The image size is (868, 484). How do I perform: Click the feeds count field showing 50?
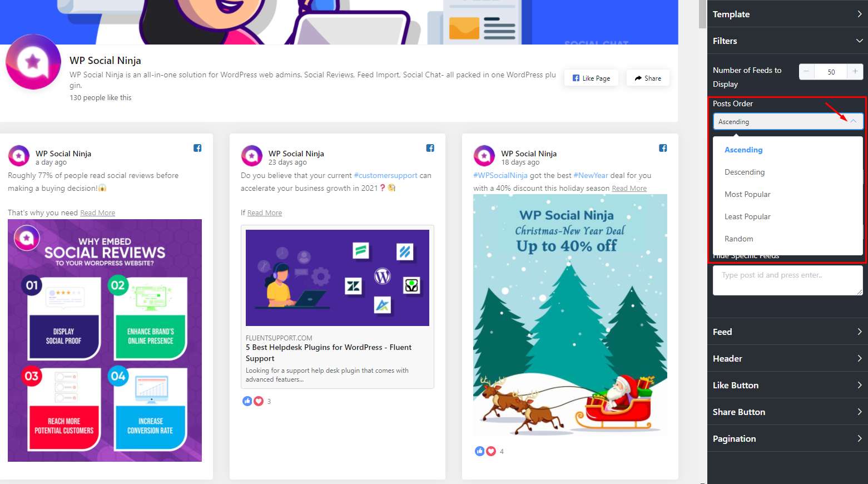(831, 72)
